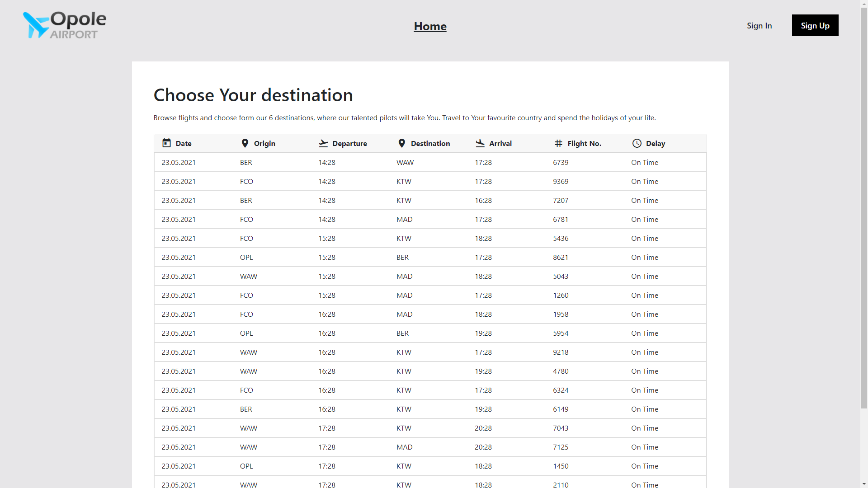Select the OPL to BER flight numbered 8621
This screenshot has width=868, height=488.
pos(429,257)
